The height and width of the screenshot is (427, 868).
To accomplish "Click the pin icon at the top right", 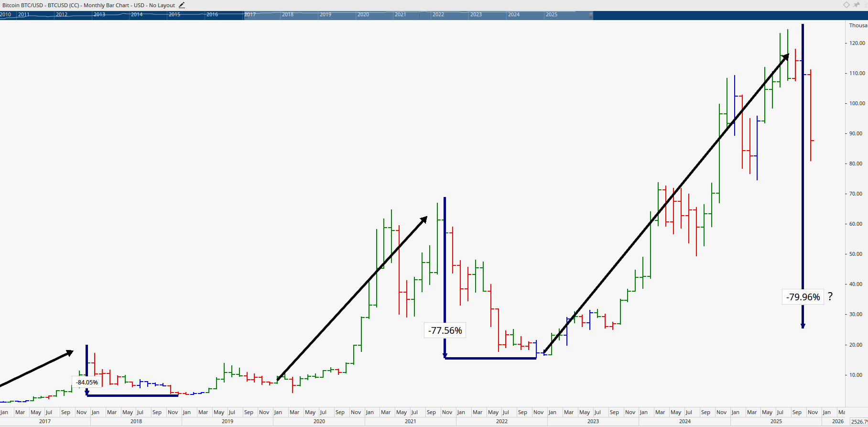I will point(857,5).
